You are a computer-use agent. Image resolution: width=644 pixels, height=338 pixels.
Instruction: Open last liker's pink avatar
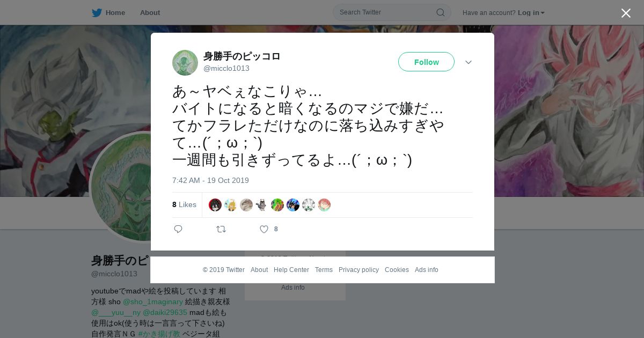[x=324, y=205]
